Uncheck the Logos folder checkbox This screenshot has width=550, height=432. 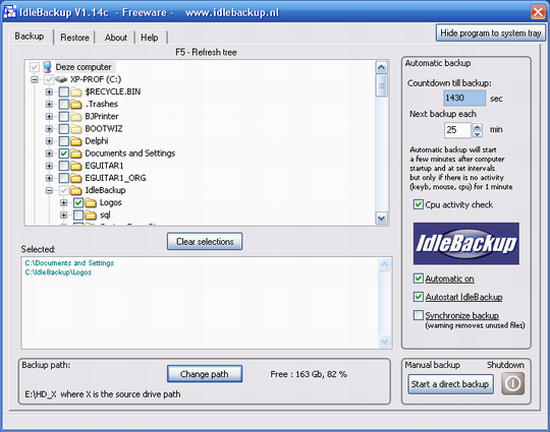(x=78, y=203)
